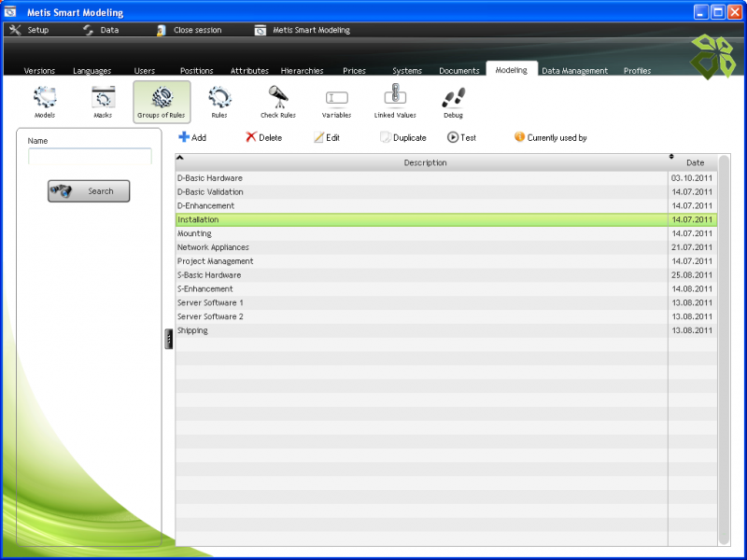Add a new group of rules
The image size is (747, 560).
tap(192, 137)
